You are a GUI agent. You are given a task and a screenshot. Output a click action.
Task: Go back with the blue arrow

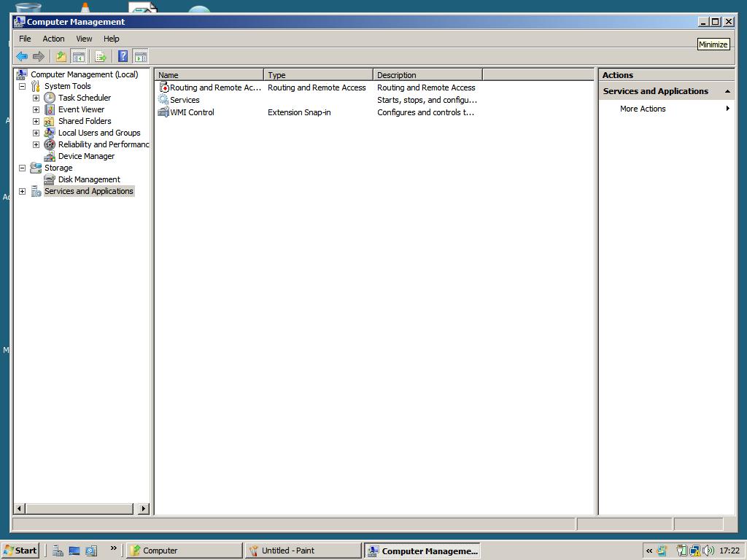[x=21, y=57]
